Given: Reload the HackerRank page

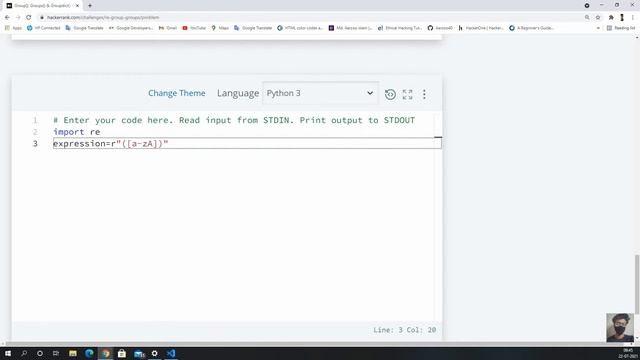Looking at the screenshot, I should (x=29, y=18).
